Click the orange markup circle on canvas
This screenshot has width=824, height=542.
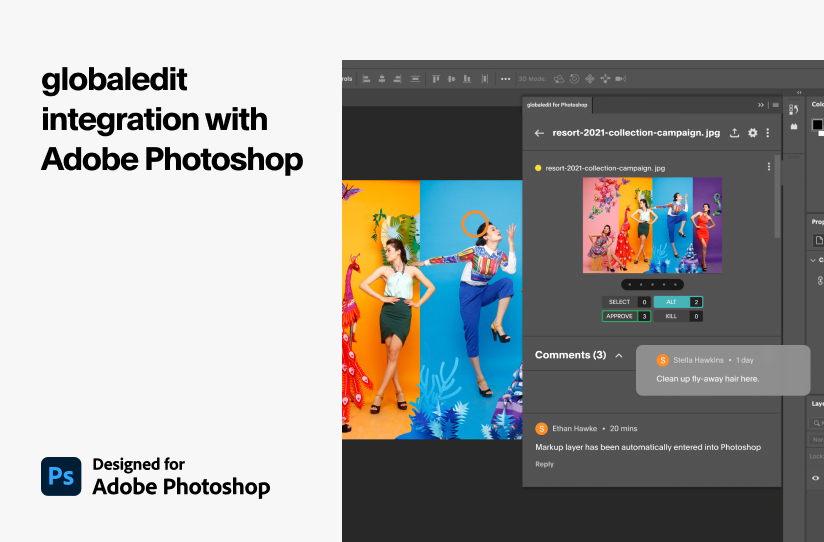point(475,224)
